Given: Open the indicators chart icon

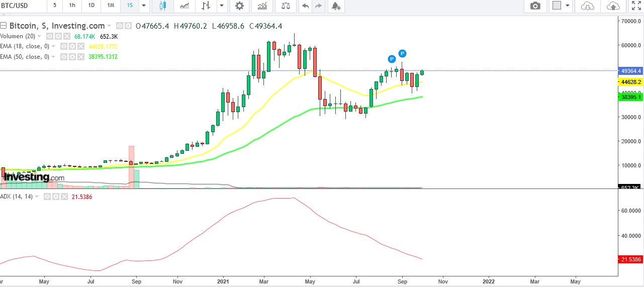Looking at the screenshot, I should (262, 6).
